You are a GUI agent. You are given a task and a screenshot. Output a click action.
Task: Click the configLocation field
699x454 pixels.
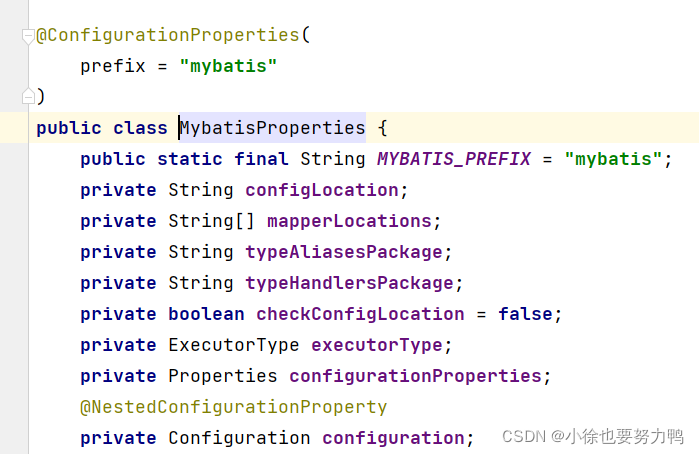pos(321,190)
